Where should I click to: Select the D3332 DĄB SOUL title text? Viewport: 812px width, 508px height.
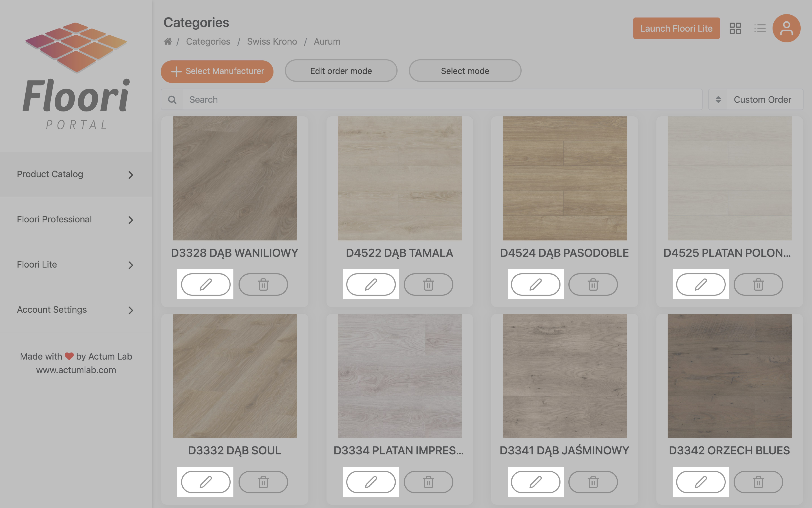[235, 451]
